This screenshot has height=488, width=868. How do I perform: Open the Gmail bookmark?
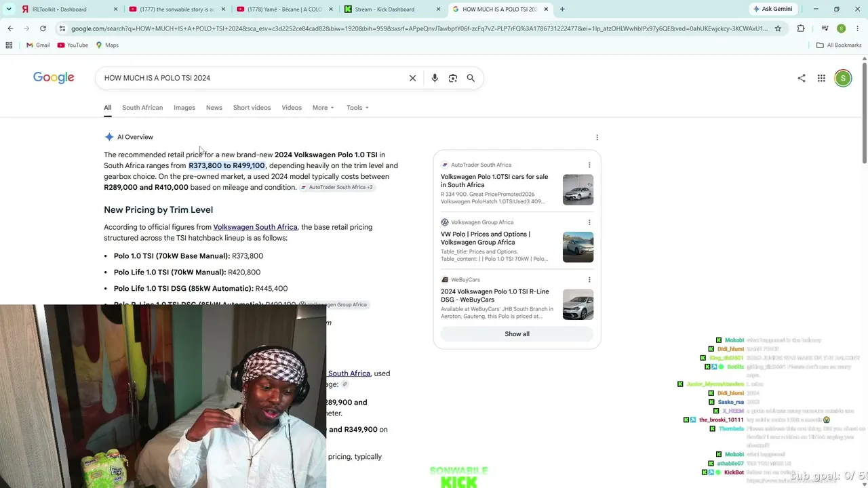coord(38,45)
